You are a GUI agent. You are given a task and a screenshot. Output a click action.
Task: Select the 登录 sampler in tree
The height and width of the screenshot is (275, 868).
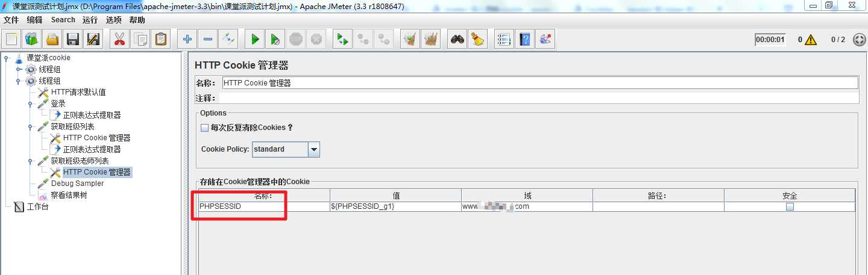click(x=58, y=104)
